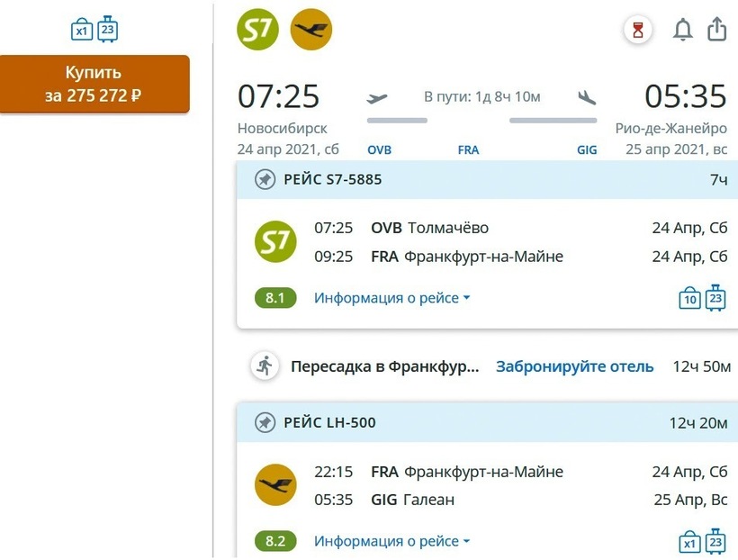Buy ticket for 275 272 ₽
This screenshot has height=560, width=738.
(x=94, y=84)
